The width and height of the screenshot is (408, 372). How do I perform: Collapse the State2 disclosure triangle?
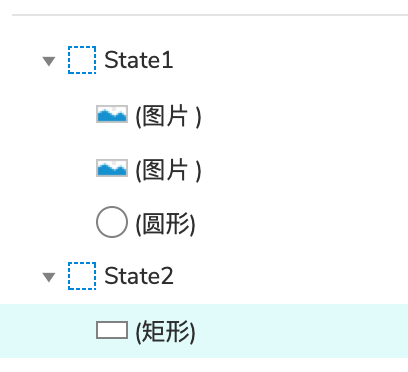pyautogui.click(x=49, y=277)
